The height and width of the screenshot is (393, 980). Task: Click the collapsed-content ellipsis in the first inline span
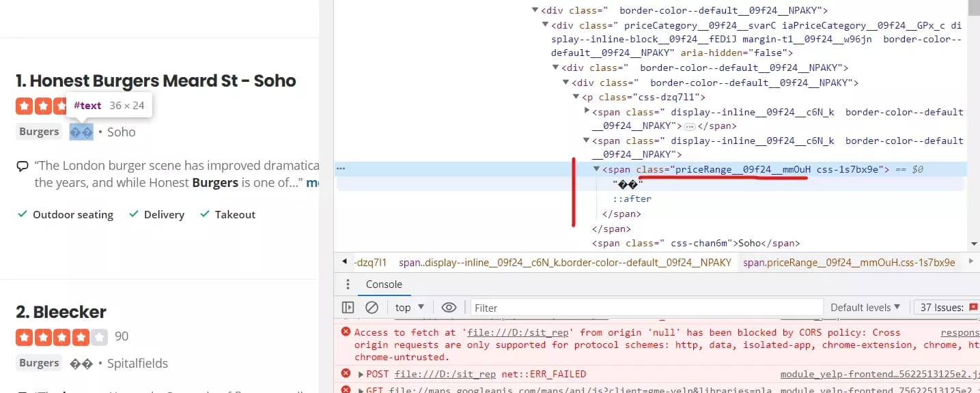coord(690,126)
